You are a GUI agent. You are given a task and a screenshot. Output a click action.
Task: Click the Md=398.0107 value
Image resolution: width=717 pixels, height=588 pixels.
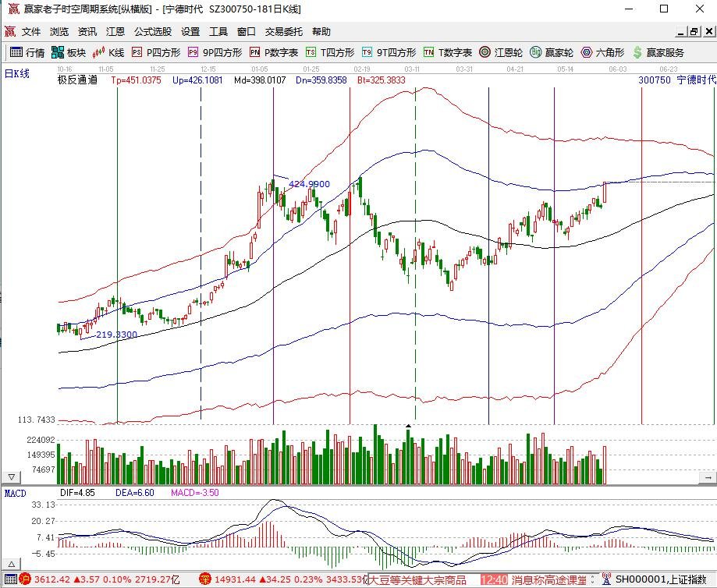click(x=260, y=80)
